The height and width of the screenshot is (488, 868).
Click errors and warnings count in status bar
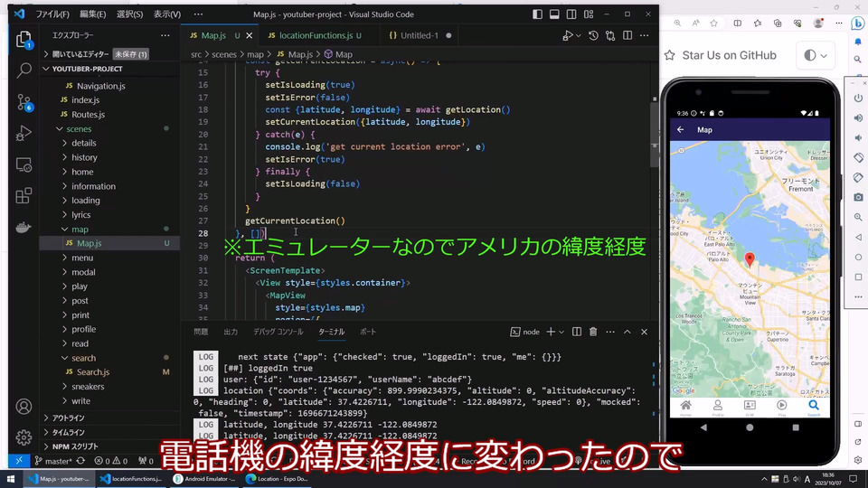[110, 461]
